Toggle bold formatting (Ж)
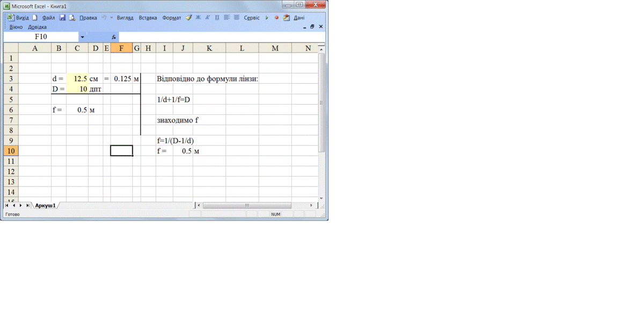 coord(198,18)
